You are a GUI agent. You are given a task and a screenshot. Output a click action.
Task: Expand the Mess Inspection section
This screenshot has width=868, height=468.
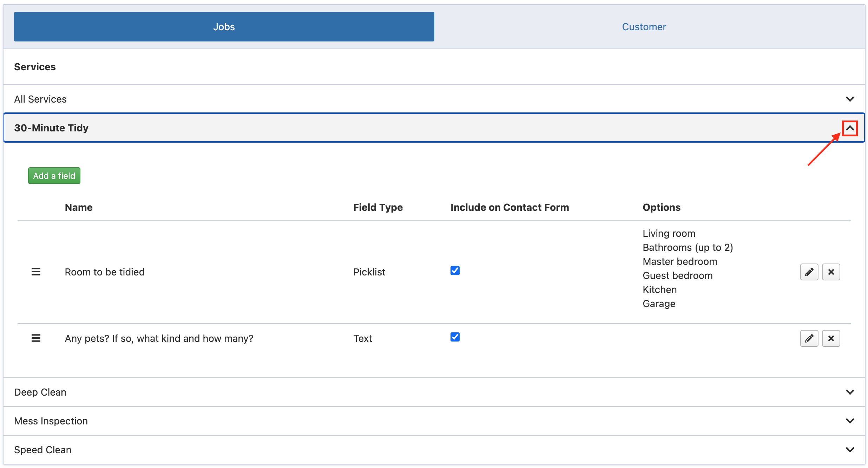tap(850, 421)
